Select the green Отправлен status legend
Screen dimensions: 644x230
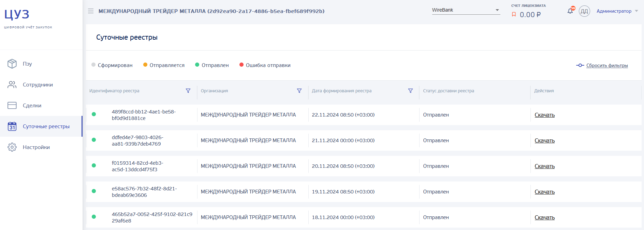click(212, 65)
